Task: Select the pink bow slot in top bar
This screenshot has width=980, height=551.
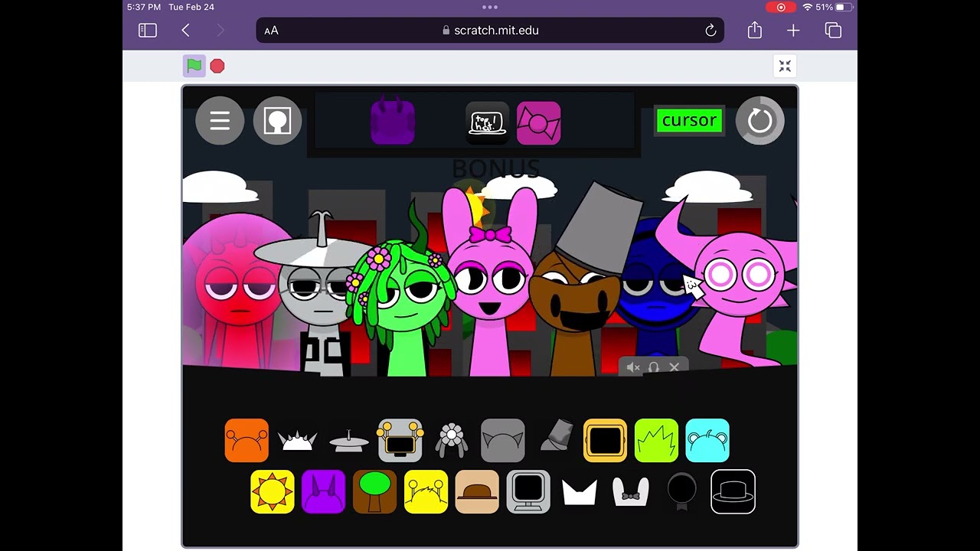Action: pos(538,122)
